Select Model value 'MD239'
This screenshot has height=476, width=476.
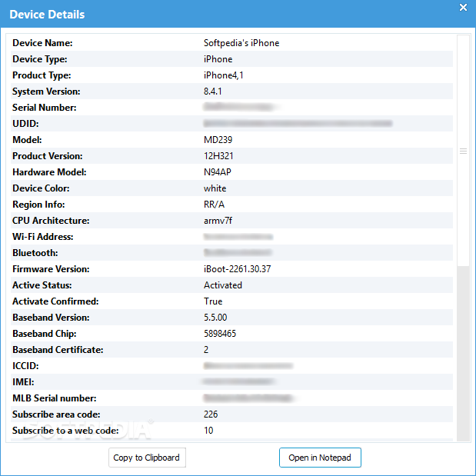click(218, 140)
